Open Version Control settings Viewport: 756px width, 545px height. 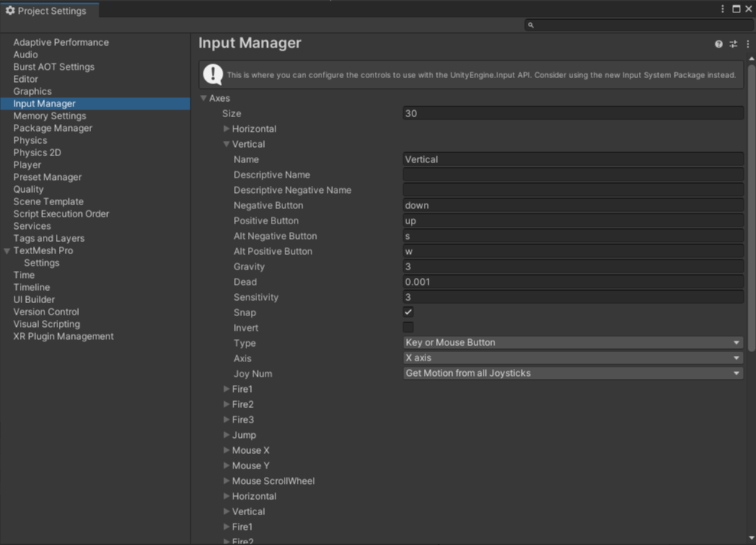click(46, 312)
